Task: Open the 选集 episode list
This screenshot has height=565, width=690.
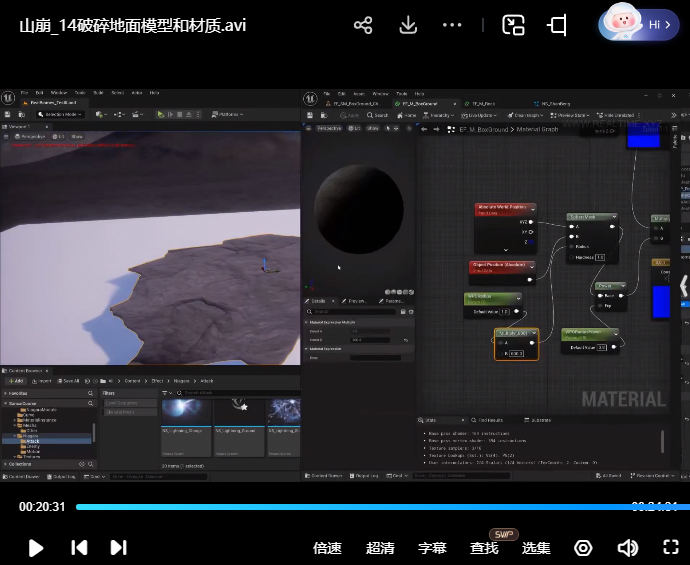Action: (536, 548)
